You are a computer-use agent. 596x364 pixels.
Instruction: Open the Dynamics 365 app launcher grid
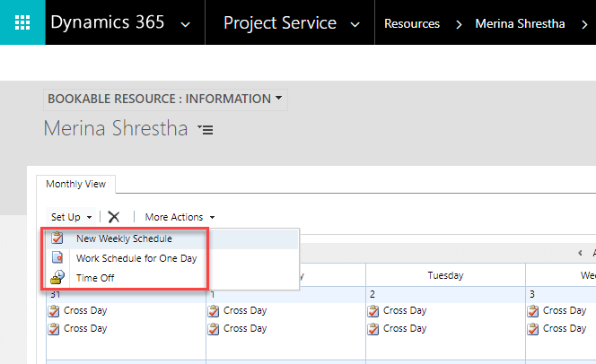click(22, 22)
